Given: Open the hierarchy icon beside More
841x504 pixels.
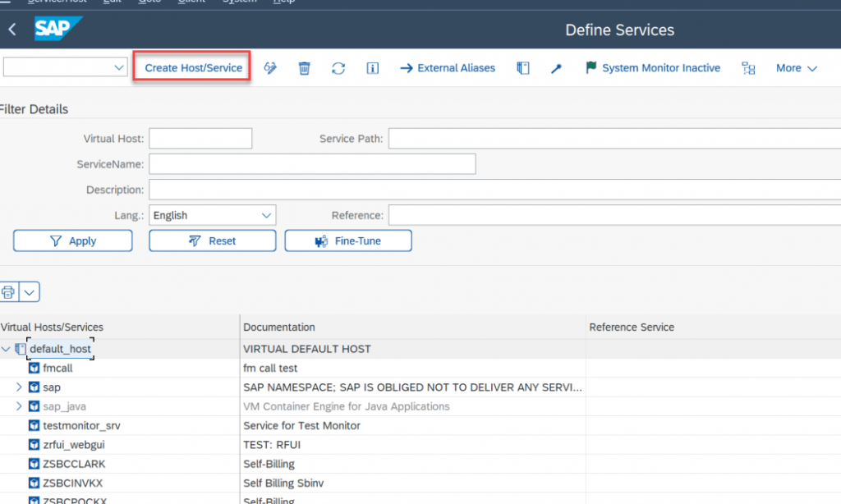Looking at the screenshot, I should pos(748,68).
